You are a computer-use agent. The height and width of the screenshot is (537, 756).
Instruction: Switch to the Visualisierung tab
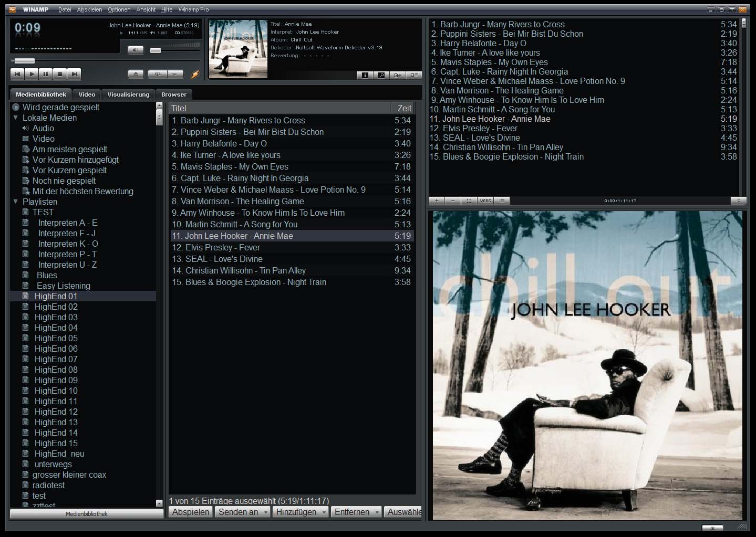click(128, 94)
